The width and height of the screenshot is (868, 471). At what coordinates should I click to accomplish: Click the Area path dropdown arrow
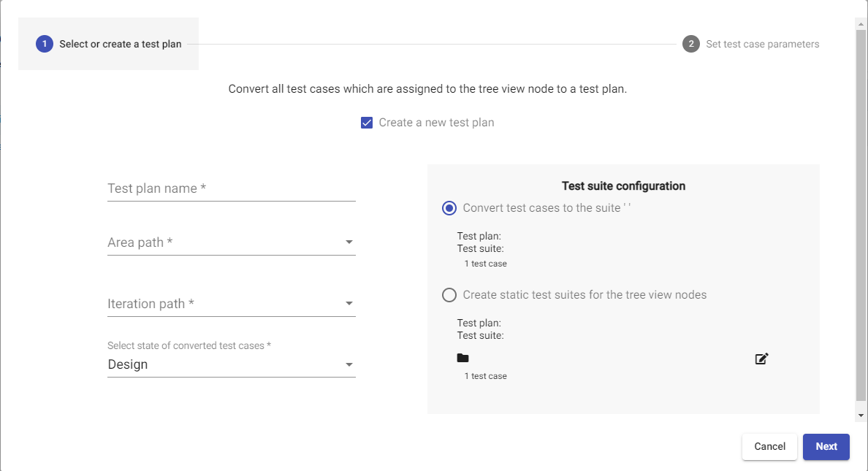(349, 242)
